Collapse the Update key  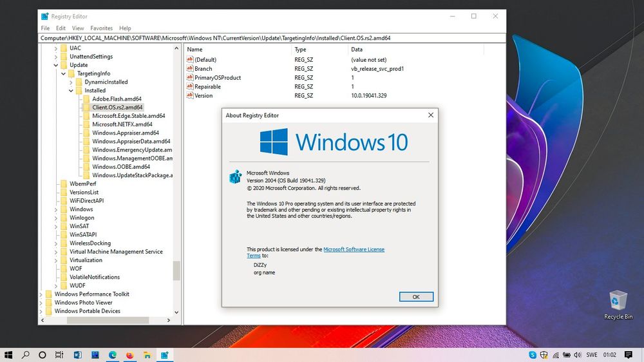point(56,65)
